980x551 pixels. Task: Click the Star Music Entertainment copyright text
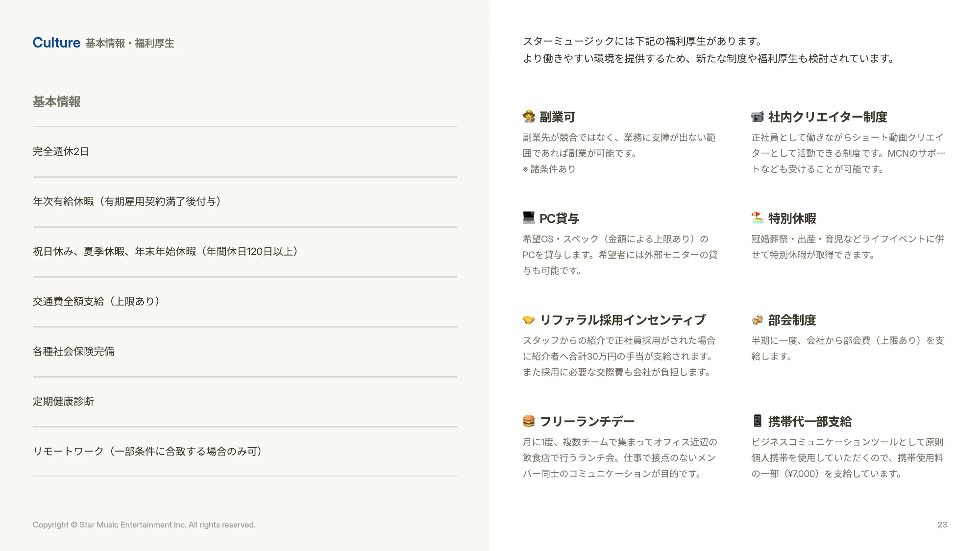[x=144, y=525]
